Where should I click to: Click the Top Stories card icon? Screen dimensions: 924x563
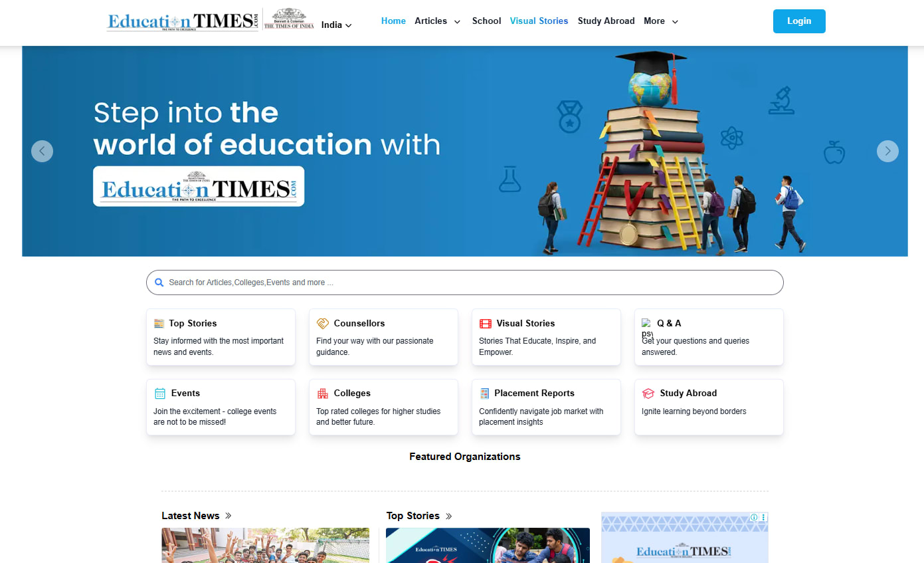(159, 324)
